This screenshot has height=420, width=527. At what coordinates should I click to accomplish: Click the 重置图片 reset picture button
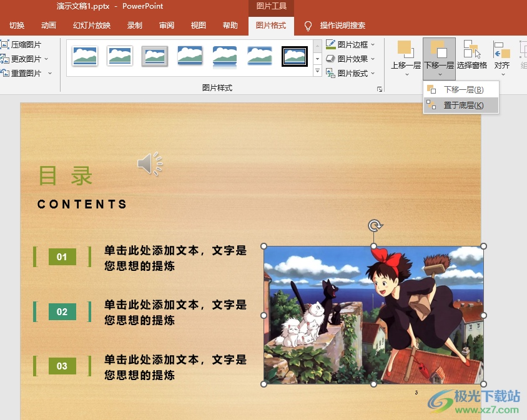(x=21, y=73)
